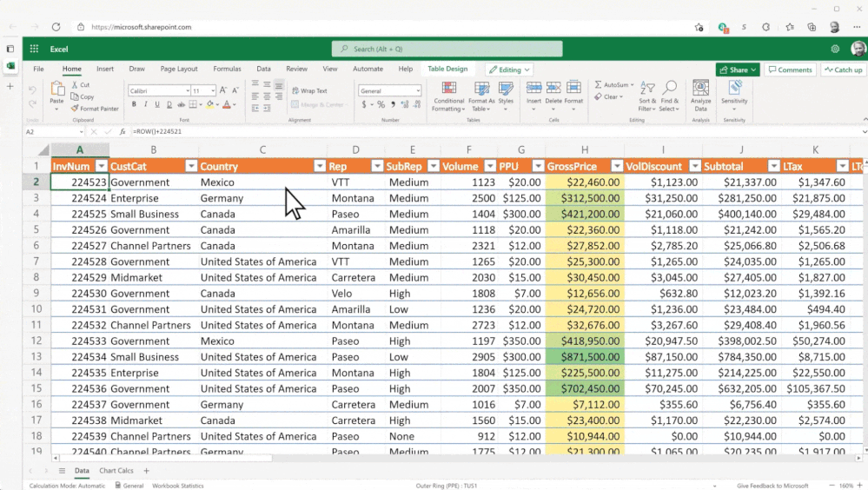This screenshot has height=490, width=868.
Task: Toggle Wrap Text
Action: point(310,91)
